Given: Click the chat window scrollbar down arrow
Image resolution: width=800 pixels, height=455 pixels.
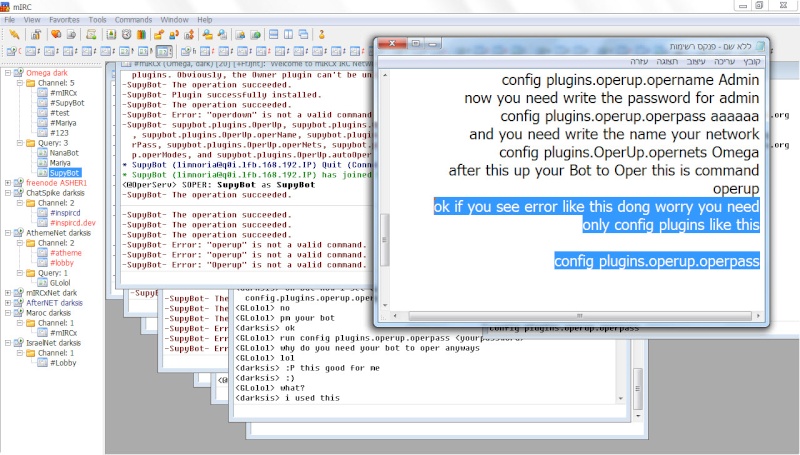Looking at the screenshot, I should point(621,398).
